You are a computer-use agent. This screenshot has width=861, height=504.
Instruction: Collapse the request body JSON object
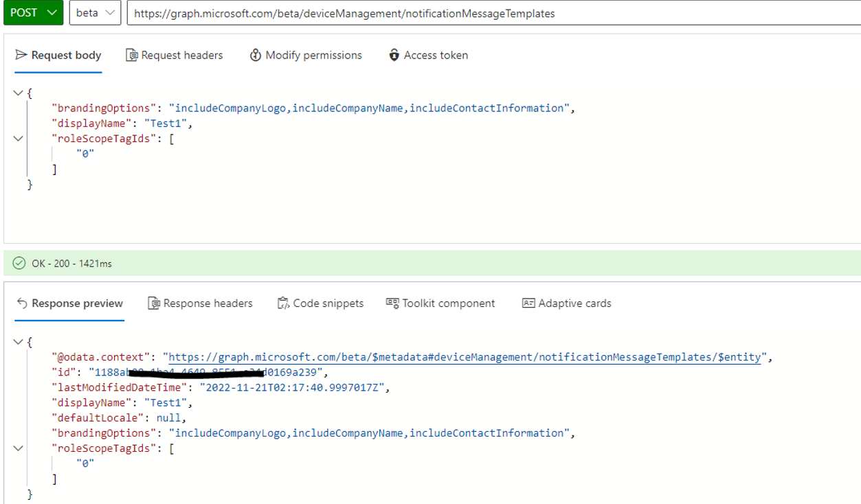19,93
